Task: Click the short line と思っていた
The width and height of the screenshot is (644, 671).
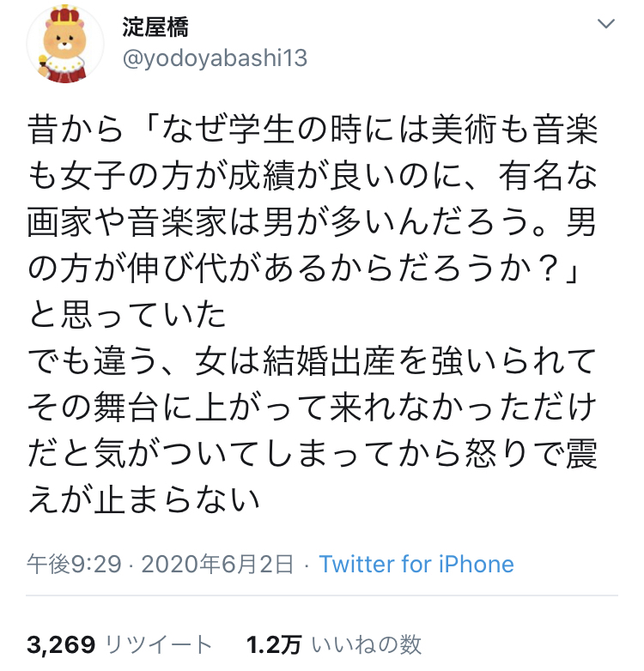Action: coord(127,315)
